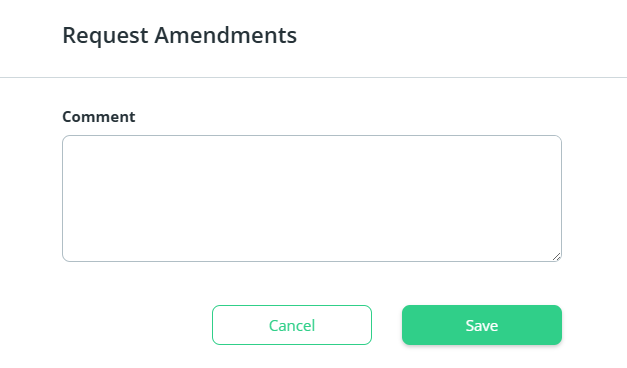Click the divider line under the heading
The width and height of the screenshot is (627, 368).
coord(314,77)
